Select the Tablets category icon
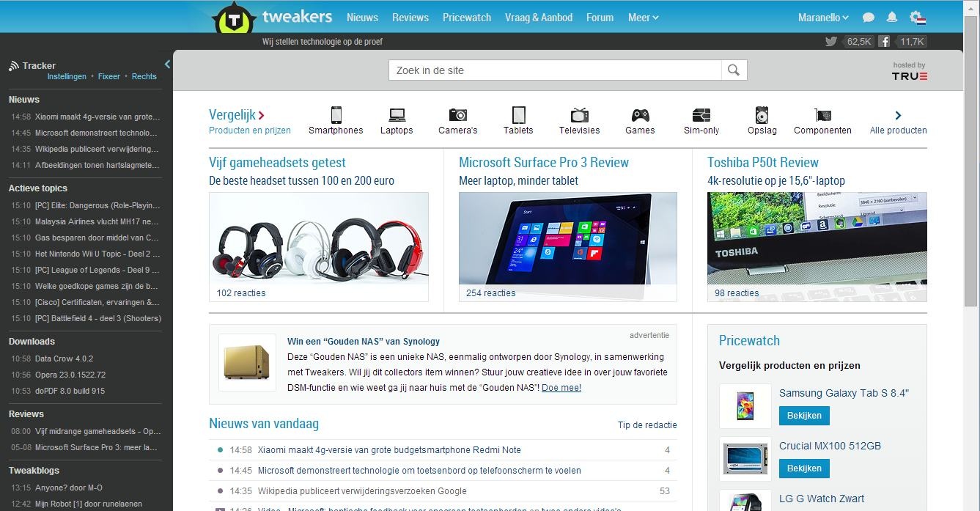Image resolution: width=980 pixels, height=511 pixels. (x=518, y=115)
